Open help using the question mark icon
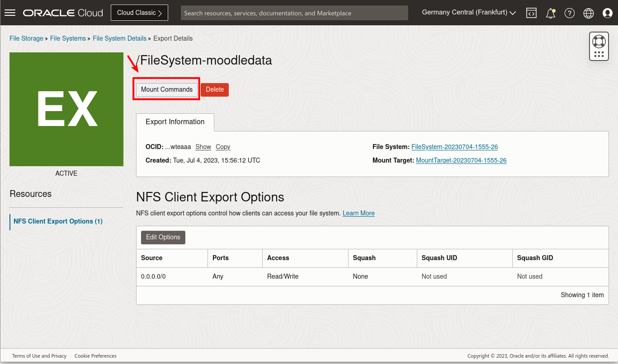The height and width of the screenshot is (364, 618). pos(569,13)
